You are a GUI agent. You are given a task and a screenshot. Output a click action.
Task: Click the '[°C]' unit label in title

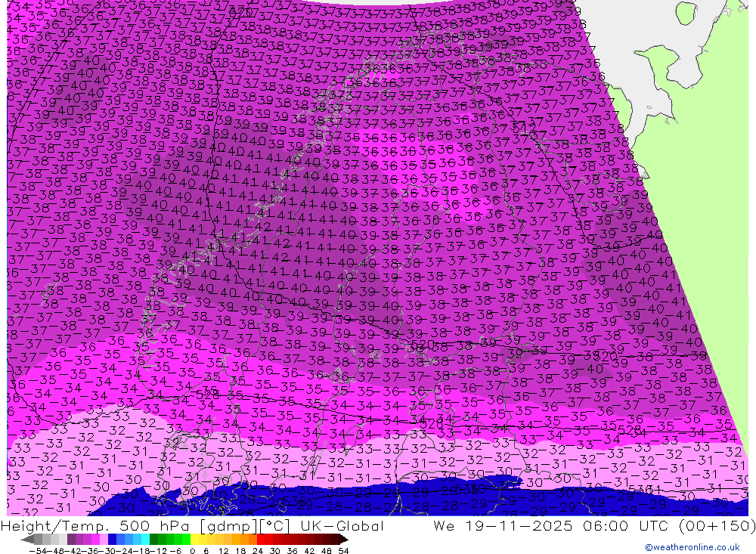[x=275, y=525]
